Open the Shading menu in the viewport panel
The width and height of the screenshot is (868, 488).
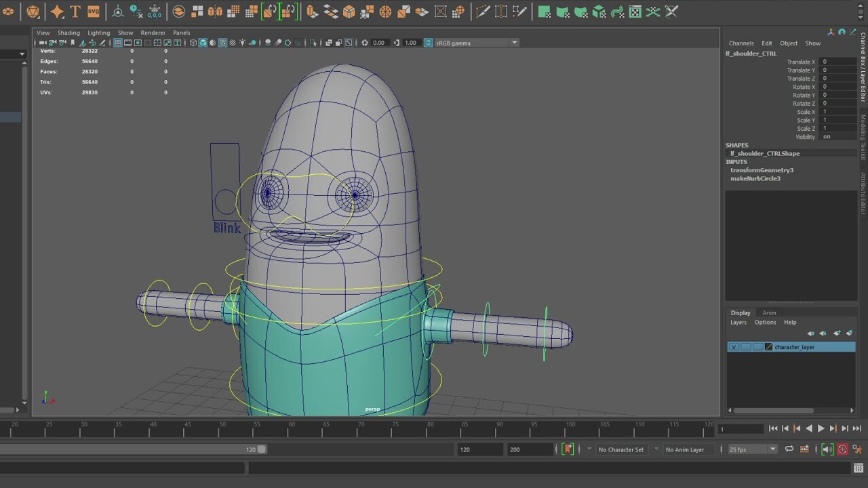click(x=68, y=33)
